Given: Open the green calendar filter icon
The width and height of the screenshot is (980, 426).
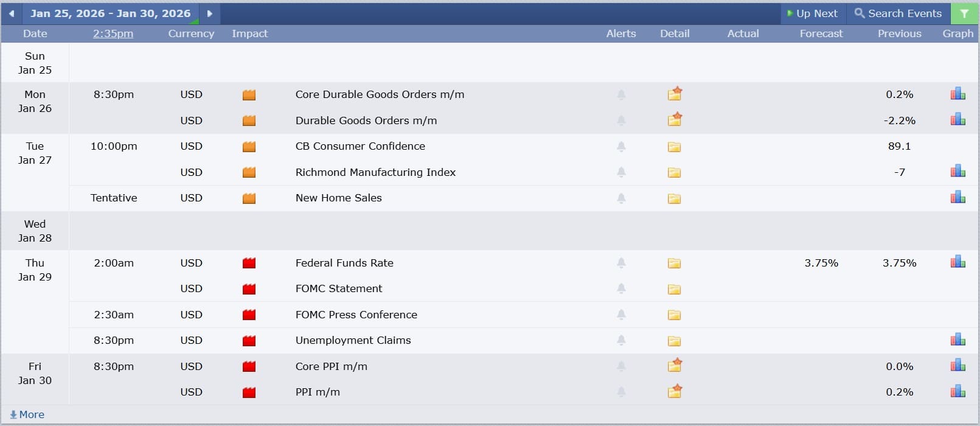Looking at the screenshot, I should [x=964, y=13].
